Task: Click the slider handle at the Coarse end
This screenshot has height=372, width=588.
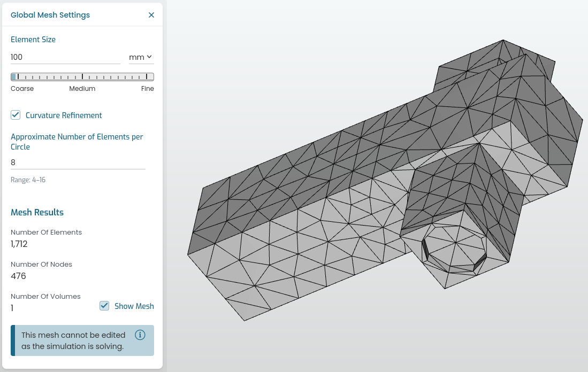Action: point(13,77)
